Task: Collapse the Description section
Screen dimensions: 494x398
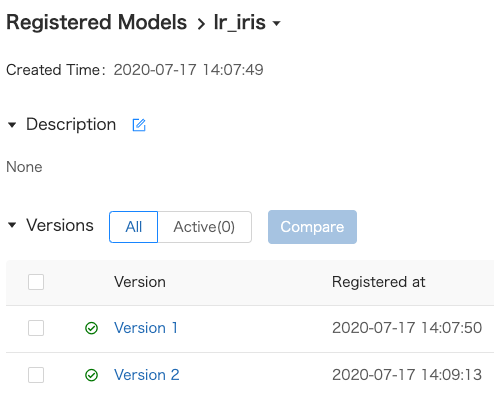Action: [12, 125]
